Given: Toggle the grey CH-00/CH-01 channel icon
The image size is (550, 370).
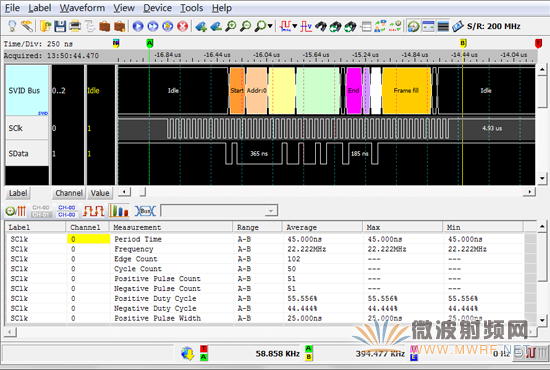Looking at the screenshot, I should click(41, 211).
